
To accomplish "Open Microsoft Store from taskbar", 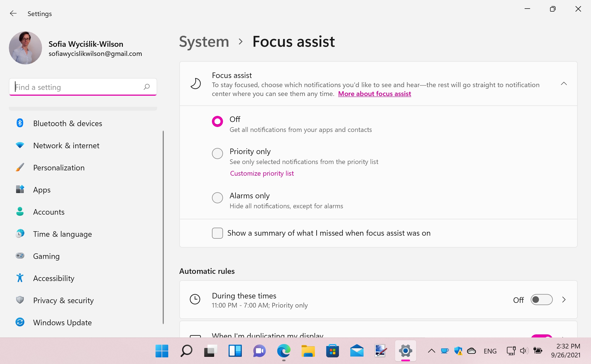I will [x=332, y=351].
